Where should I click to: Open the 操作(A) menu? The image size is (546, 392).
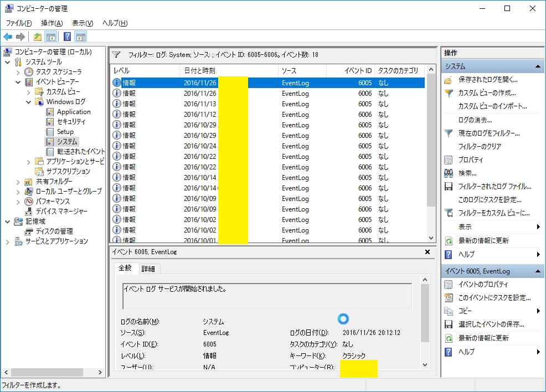point(51,23)
